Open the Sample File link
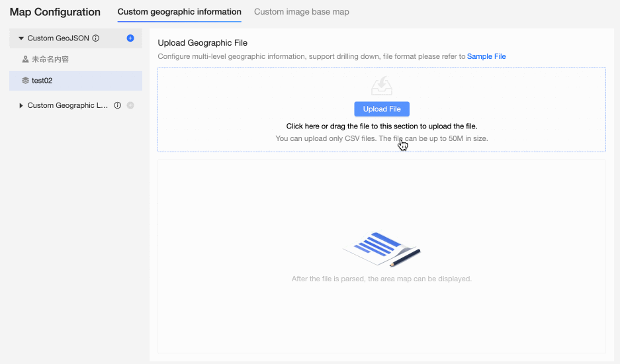The width and height of the screenshot is (620, 364). pyautogui.click(x=486, y=56)
